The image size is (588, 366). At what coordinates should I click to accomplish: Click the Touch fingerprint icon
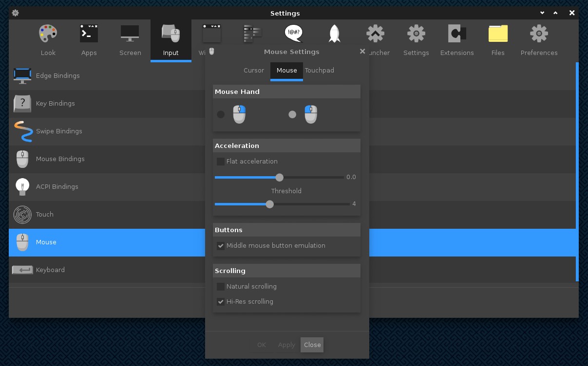[x=22, y=215]
